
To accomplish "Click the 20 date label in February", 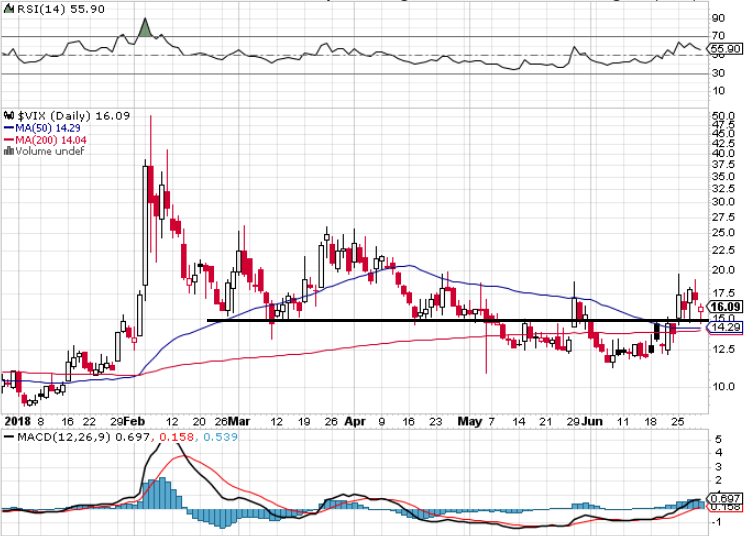I will pyautogui.click(x=199, y=422).
